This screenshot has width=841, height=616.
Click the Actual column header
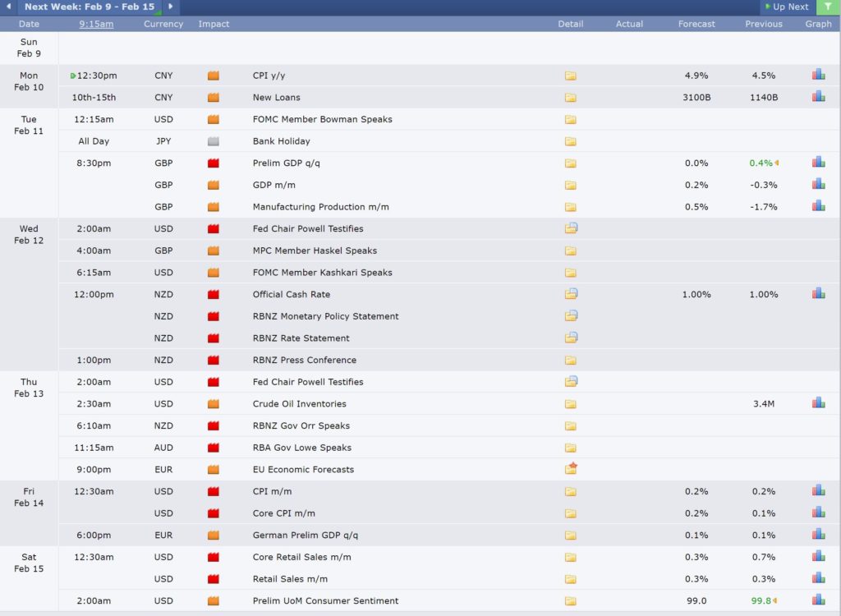[x=629, y=24]
